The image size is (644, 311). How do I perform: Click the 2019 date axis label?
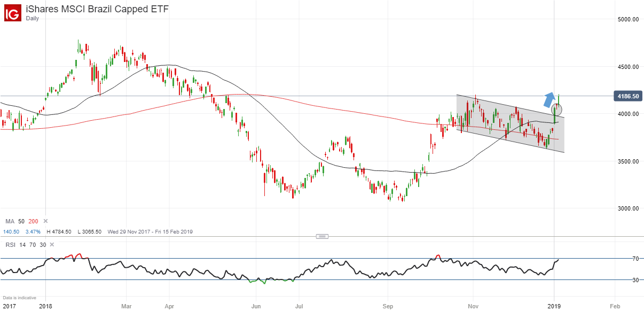pyautogui.click(x=554, y=307)
